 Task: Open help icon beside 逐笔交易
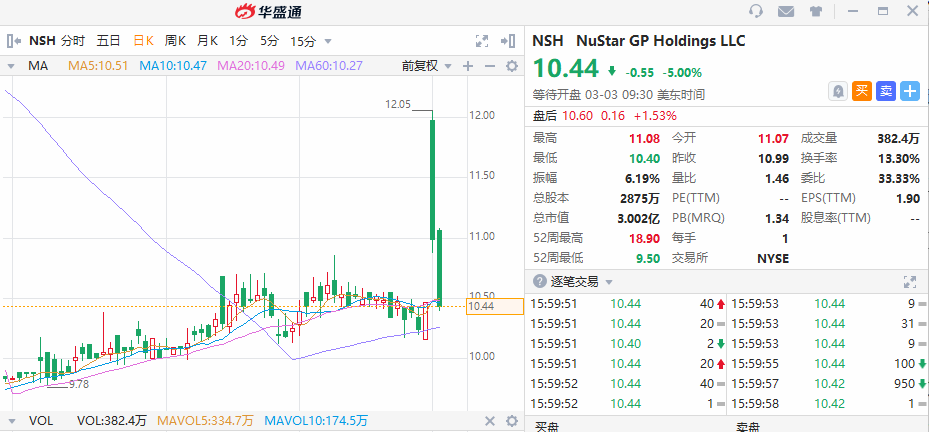click(539, 281)
